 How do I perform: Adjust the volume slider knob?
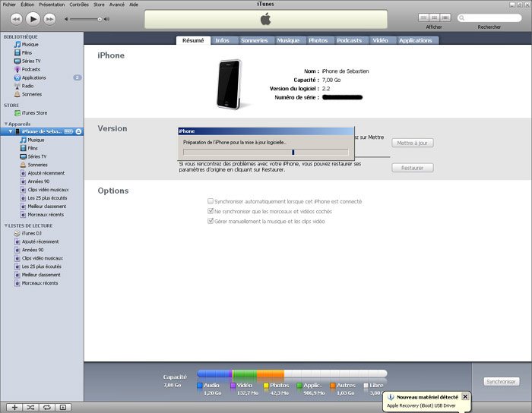click(x=100, y=19)
